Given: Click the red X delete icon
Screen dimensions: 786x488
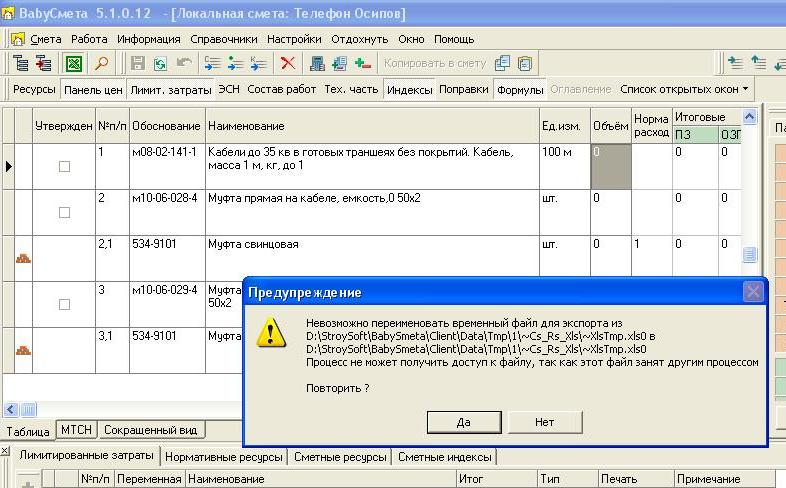Looking at the screenshot, I should [x=288, y=64].
